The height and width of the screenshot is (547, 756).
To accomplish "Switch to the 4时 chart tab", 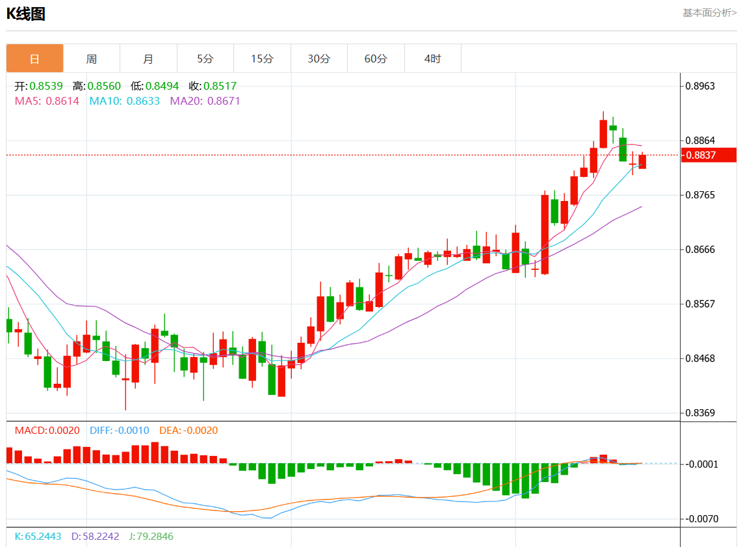I will tap(432, 59).
